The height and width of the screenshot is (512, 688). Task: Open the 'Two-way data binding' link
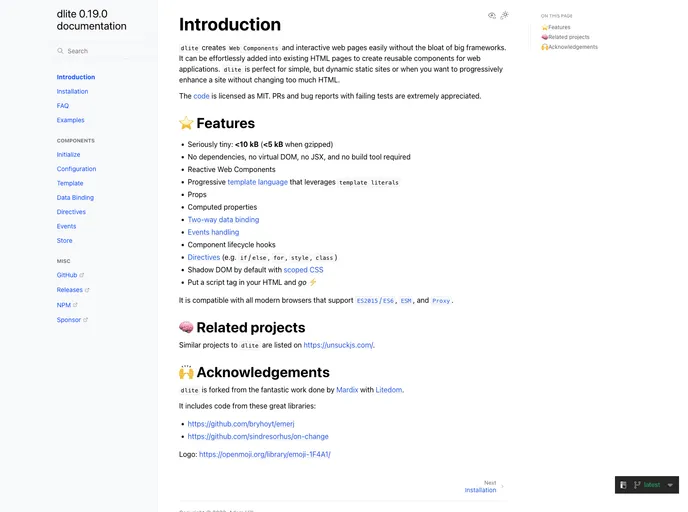[x=223, y=220]
